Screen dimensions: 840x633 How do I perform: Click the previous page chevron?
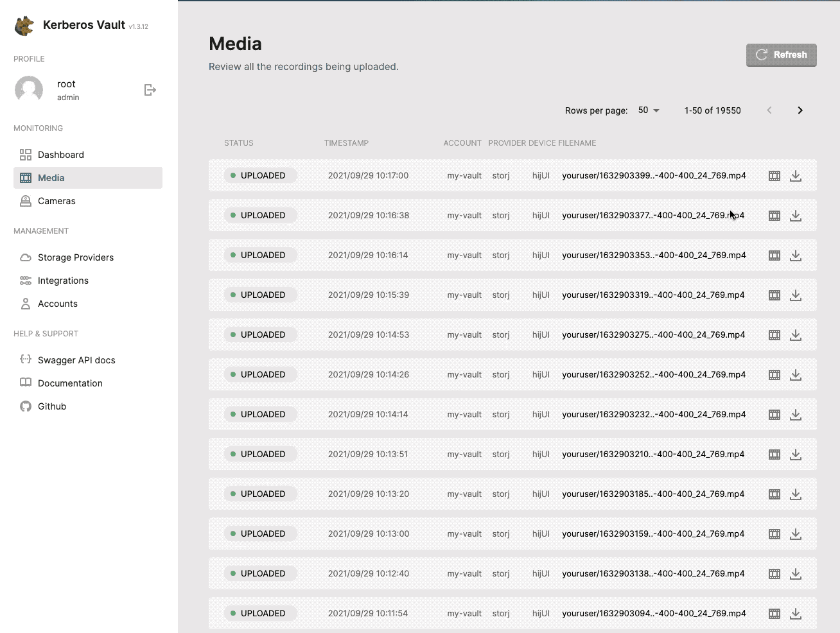point(769,110)
